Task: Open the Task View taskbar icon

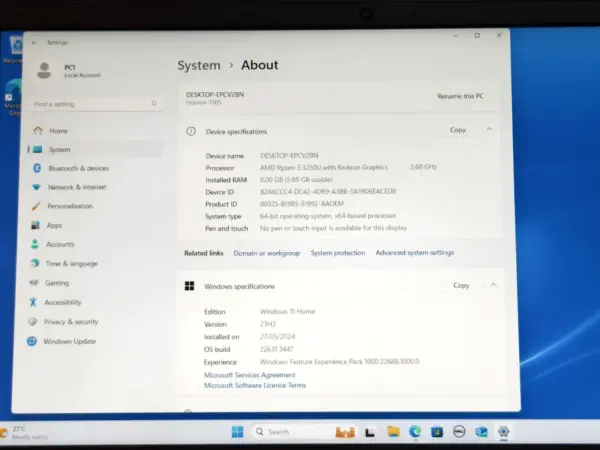Action: (x=370, y=432)
